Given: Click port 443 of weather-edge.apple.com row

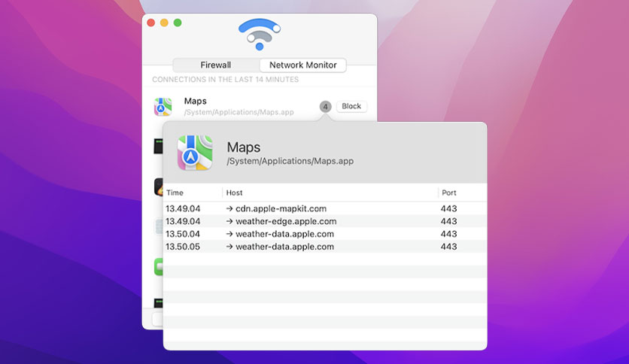Looking at the screenshot, I should [x=449, y=221].
